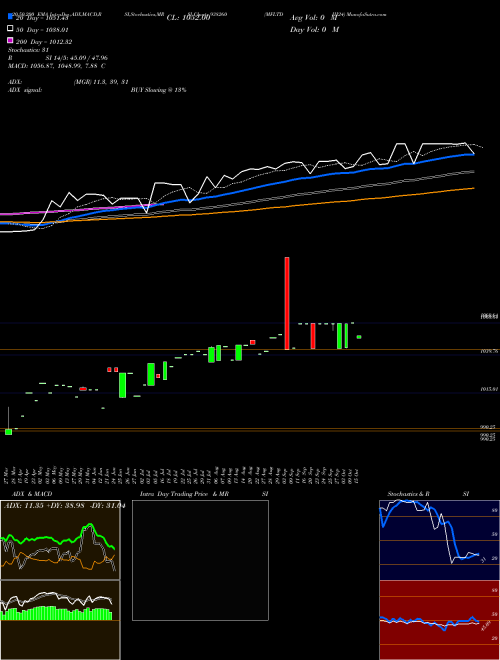Screen dimensions: 500x660
Task: Click the 'Day Vol: 0 M' text
Action: (x=314, y=29)
